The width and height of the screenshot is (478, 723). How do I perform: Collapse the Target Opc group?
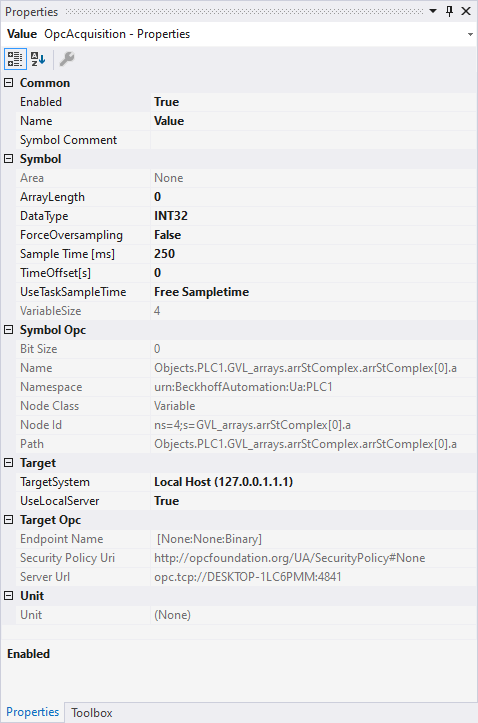pos(8,520)
